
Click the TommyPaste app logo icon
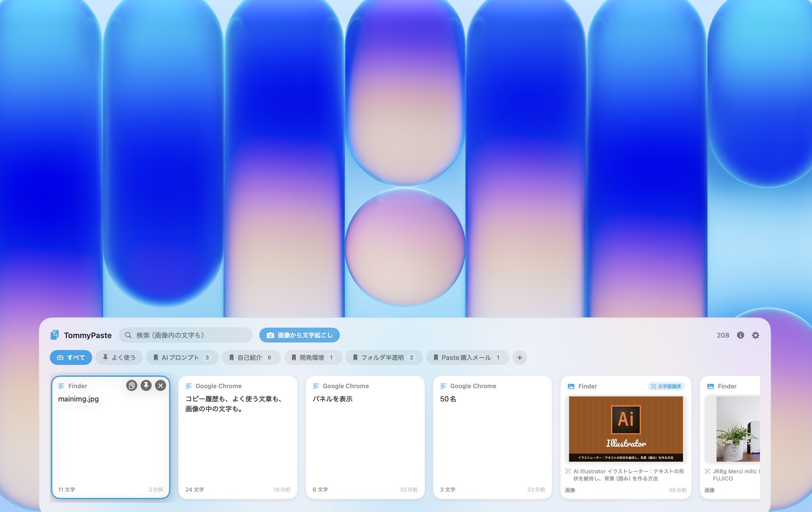(54, 335)
